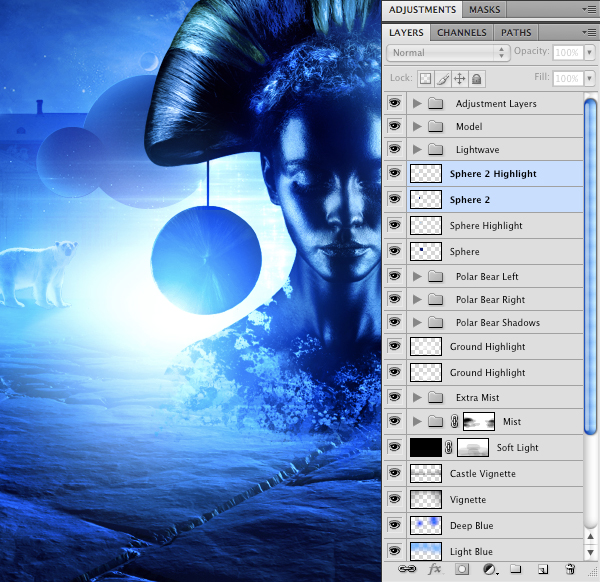
Task: Click the Polar Bear Left folder icon
Action: (x=435, y=276)
